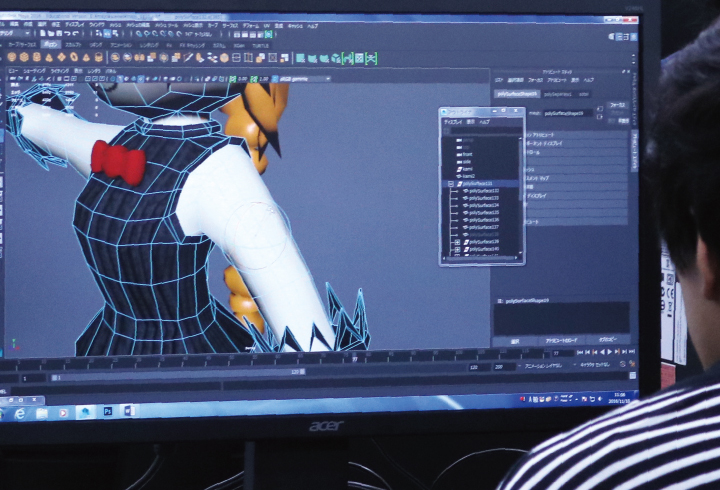Switch to Photoshop in the taskbar

pyautogui.click(x=108, y=411)
